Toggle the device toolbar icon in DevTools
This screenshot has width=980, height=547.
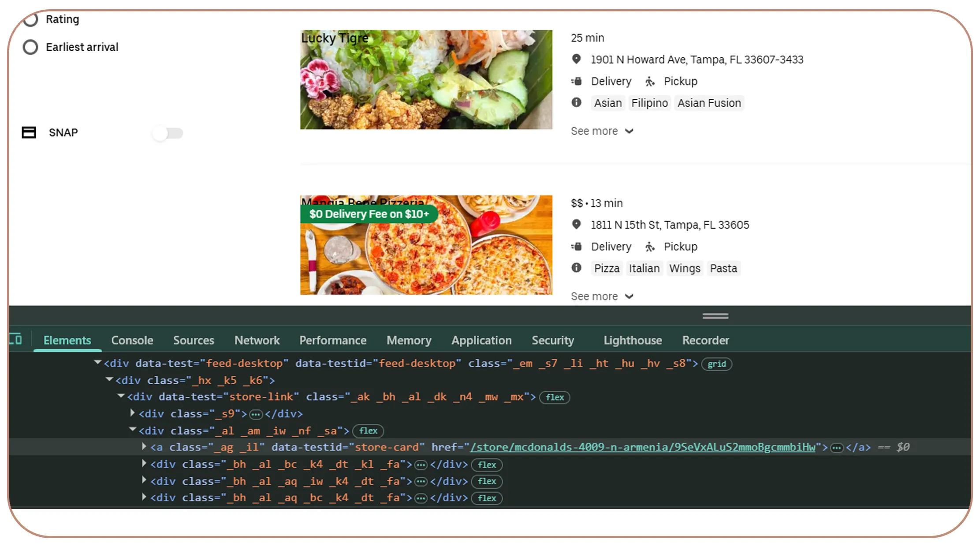[15, 340]
